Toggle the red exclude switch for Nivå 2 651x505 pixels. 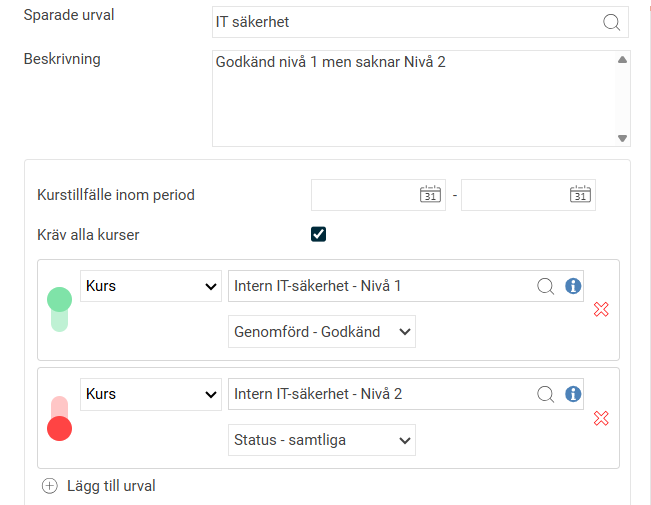[59, 418]
